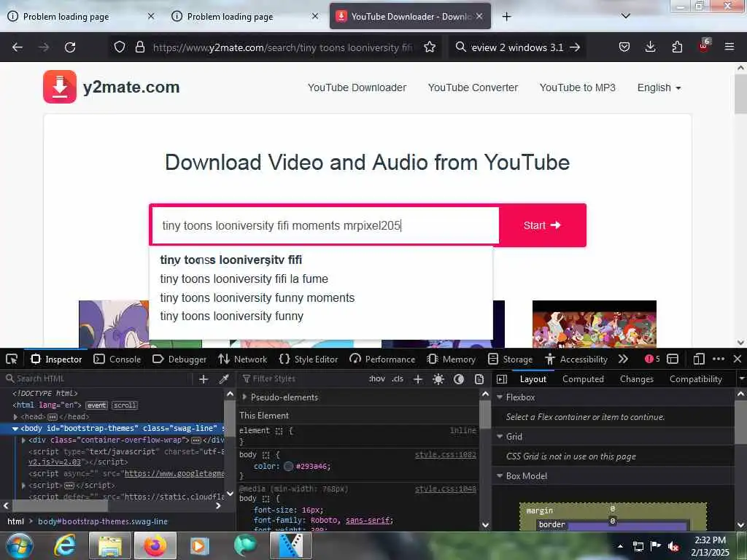The height and width of the screenshot is (560, 747).
Task: Switch to the Debugger tab
Action: [179, 359]
